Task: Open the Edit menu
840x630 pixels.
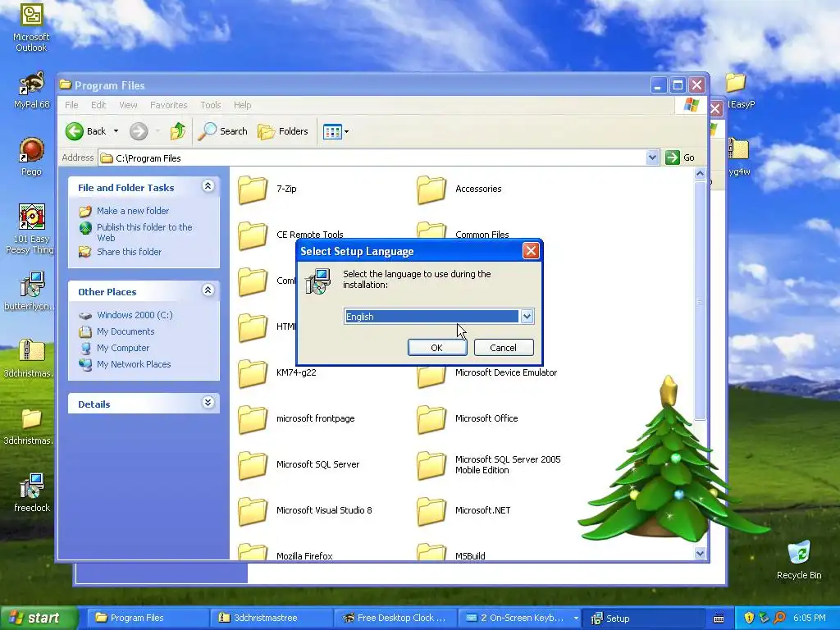Action: (98, 105)
